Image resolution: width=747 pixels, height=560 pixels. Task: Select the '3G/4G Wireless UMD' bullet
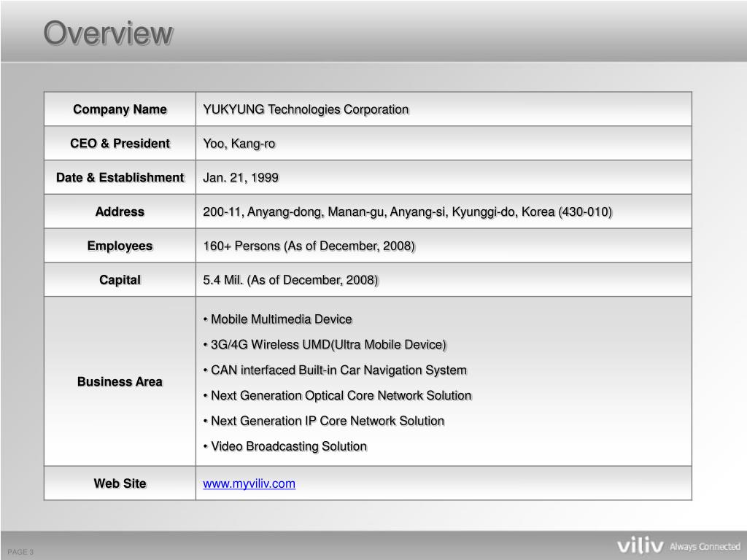[325, 345]
